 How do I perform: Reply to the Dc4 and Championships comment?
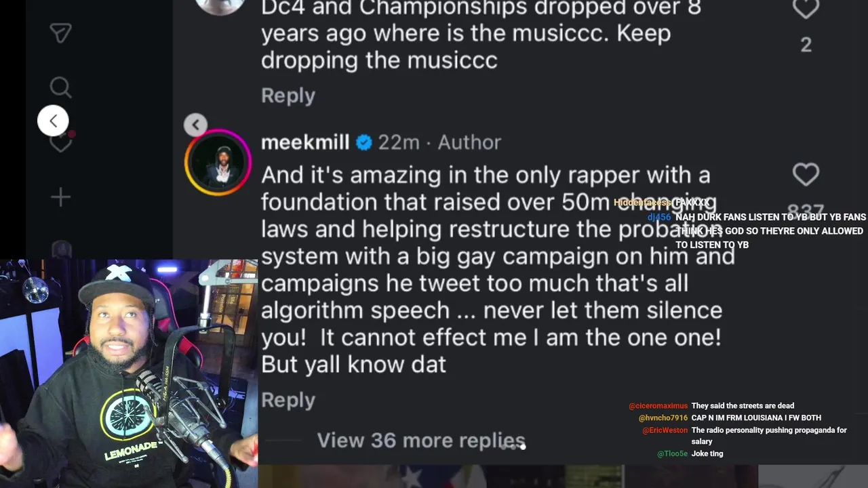coord(288,96)
